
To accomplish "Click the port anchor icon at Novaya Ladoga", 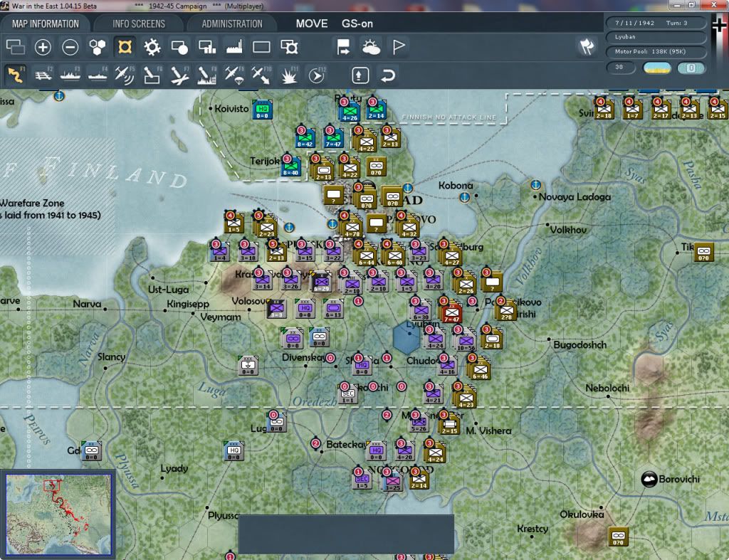I will point(535,184).
